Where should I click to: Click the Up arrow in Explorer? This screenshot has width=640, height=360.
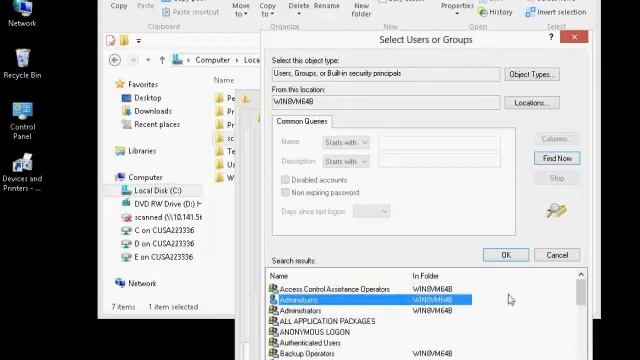click(x=162, y=60)
